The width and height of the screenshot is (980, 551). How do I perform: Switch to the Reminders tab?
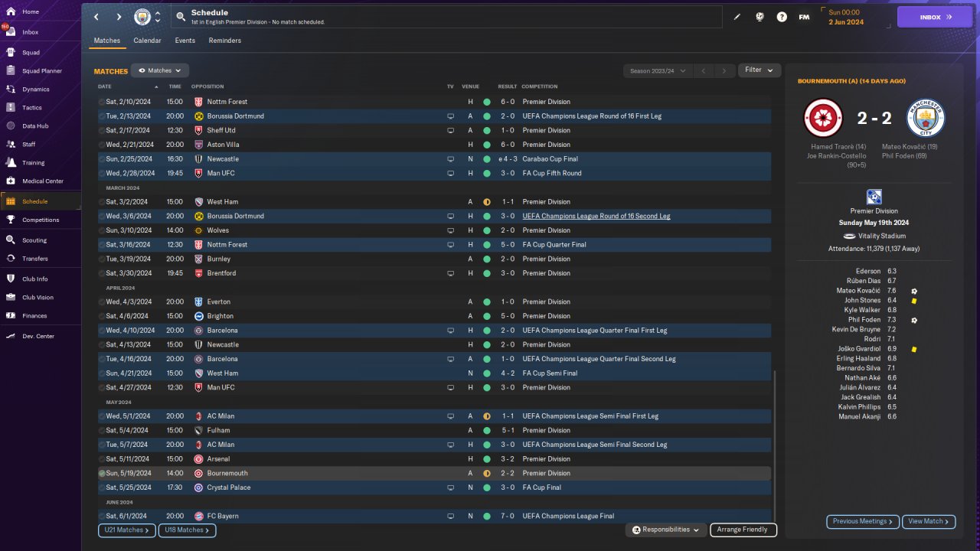[225, 41]
